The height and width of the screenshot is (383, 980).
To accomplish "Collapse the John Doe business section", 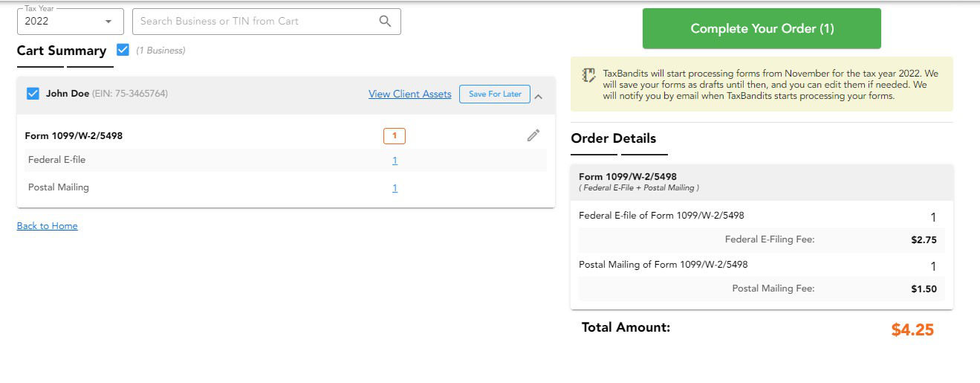I will tap(539, 96).
